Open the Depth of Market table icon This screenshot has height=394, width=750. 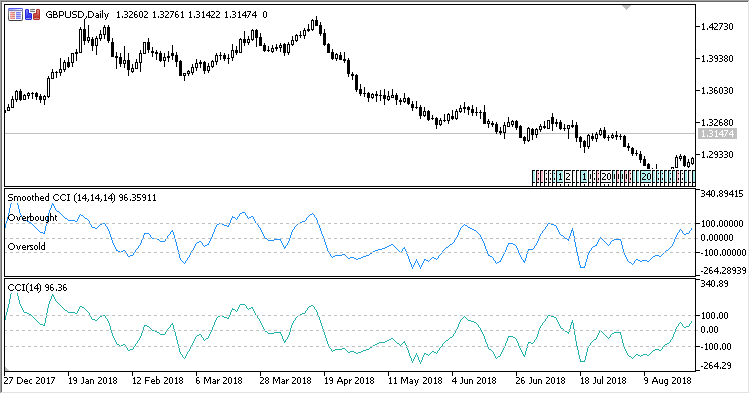(15, 15)
